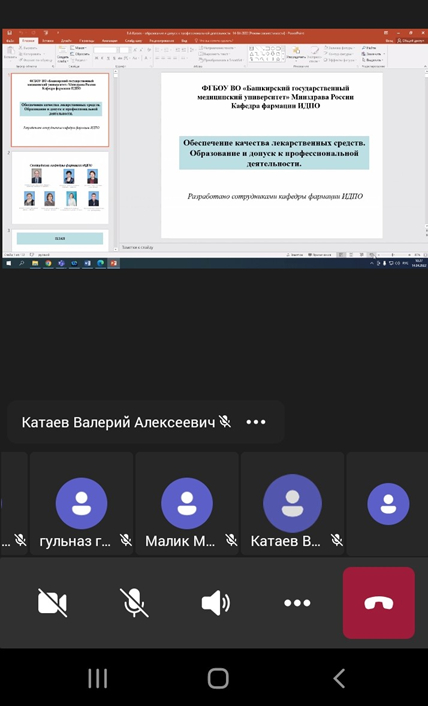This screenshot has height=706, width=428.
Task: Select participant tile гульназ г...
Action: point(81,503)
